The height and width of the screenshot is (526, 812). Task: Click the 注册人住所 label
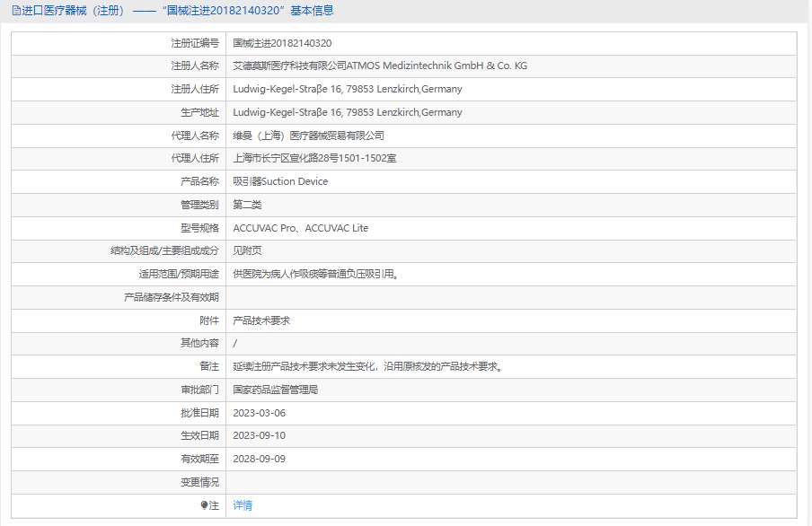click(195, 89)
